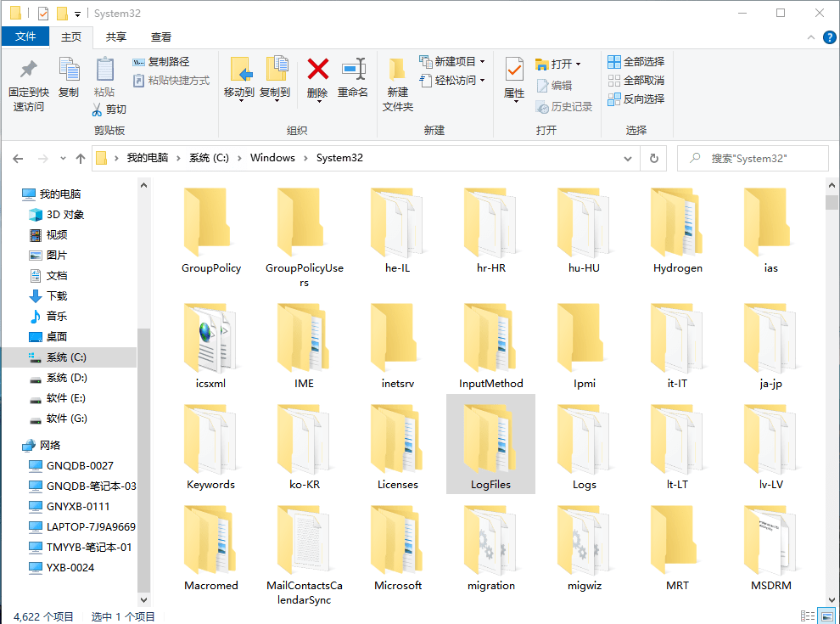Create a New folder (新建文件夹)
Screen dimensions: 840x624
(x=397, y=84)
